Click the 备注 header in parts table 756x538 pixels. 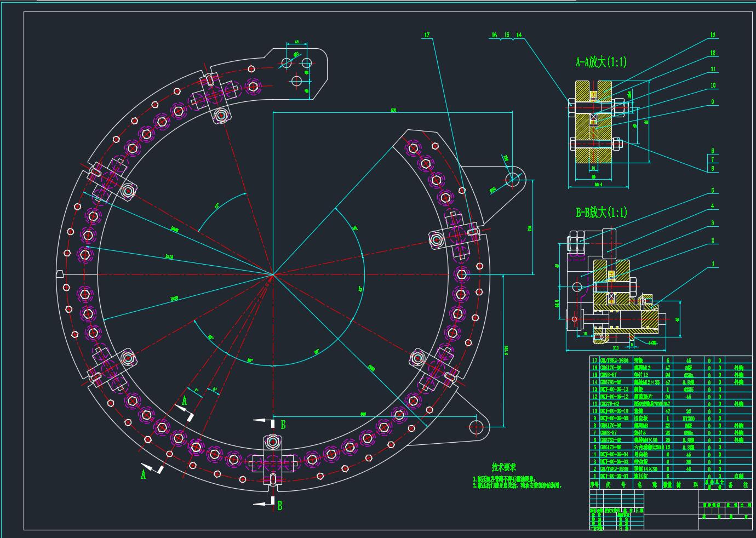coord(738,484)
